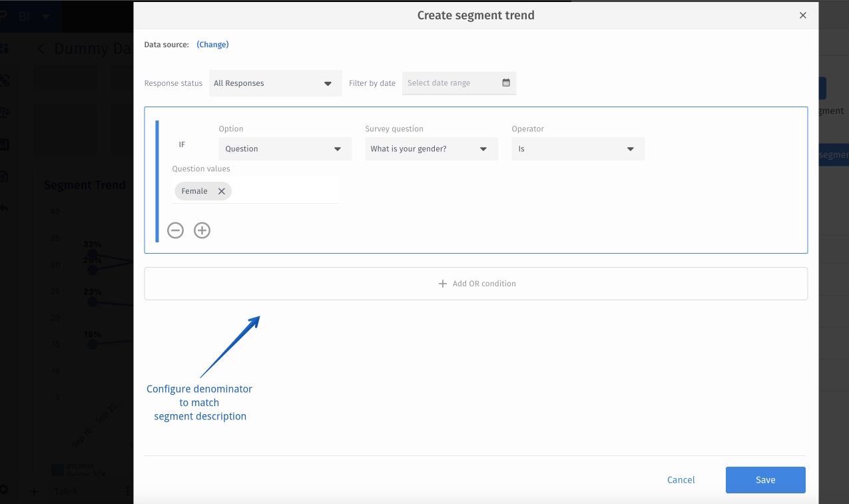This screenshot has height=504, width=849.
Task: Click the dimmed settings gear icon
Action: click(x=4, y=489)
